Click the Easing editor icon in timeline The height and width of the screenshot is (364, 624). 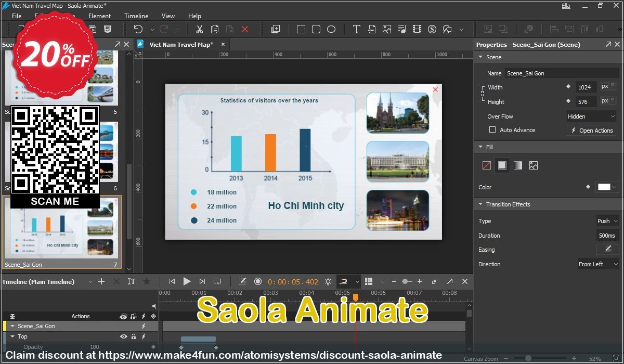pos(242,281)
